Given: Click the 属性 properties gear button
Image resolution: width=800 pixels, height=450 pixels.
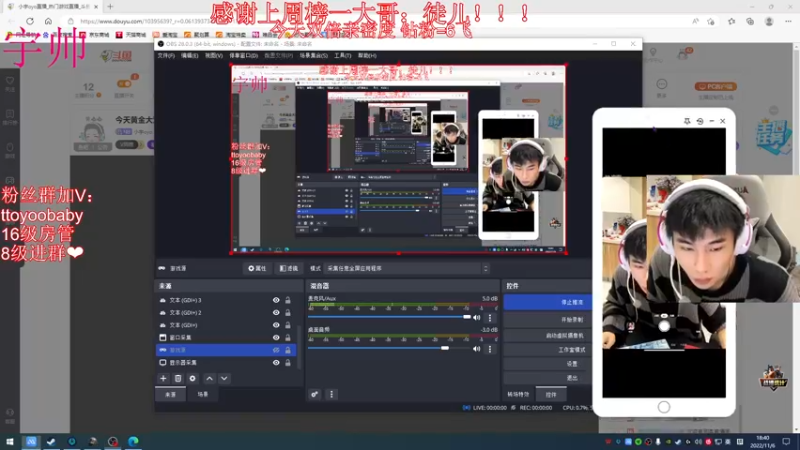Looking at the screenshot, I should (x=257, y=268).
